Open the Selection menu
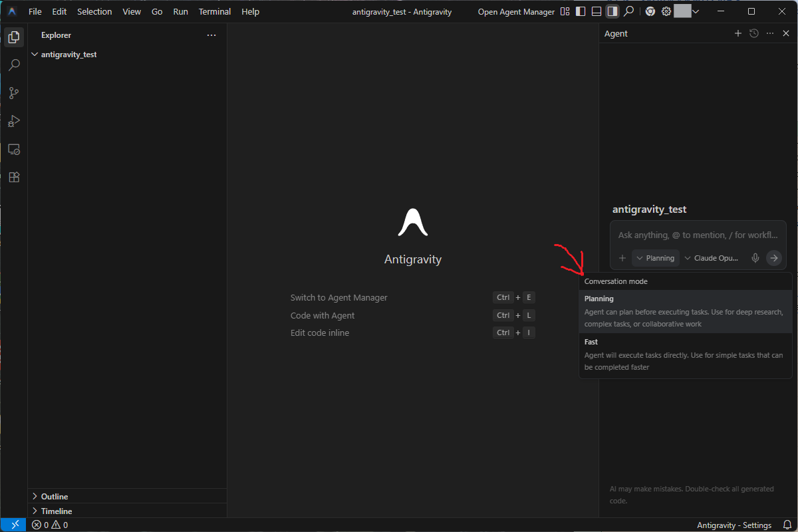The height and width of the screenshot is (532, 798). (94, 12)
